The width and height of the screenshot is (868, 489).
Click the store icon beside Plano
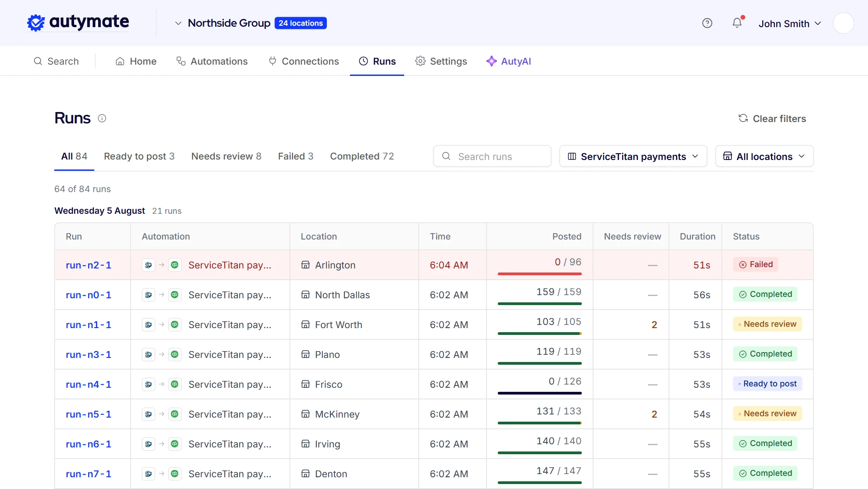[x=306, y=354]
